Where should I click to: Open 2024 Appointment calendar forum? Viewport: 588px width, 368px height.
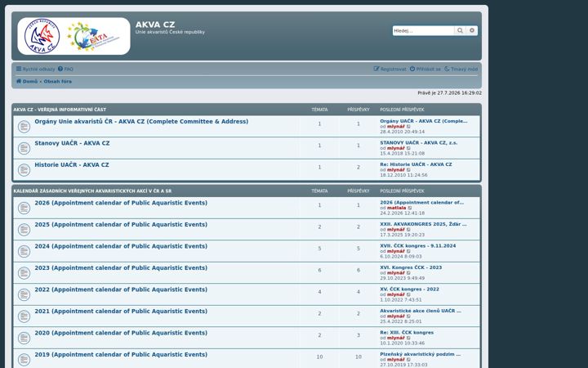[121, 246]
